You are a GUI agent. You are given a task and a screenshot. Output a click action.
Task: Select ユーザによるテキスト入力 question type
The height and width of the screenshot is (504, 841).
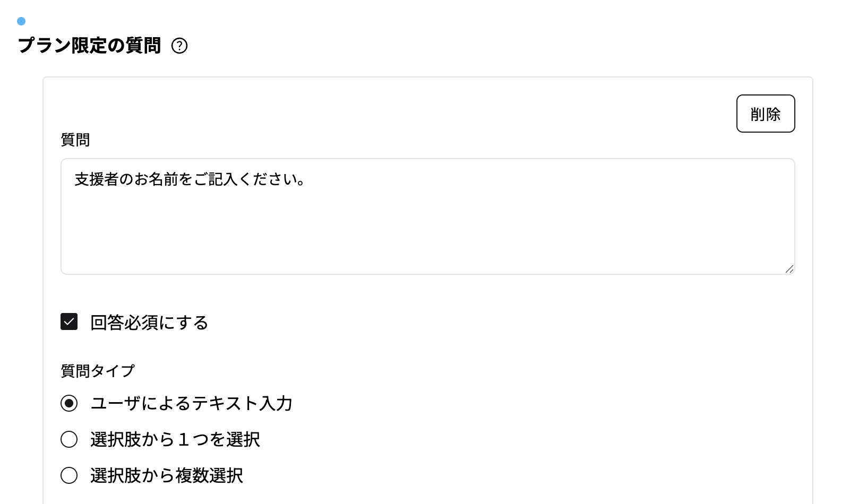click(68, 403)
